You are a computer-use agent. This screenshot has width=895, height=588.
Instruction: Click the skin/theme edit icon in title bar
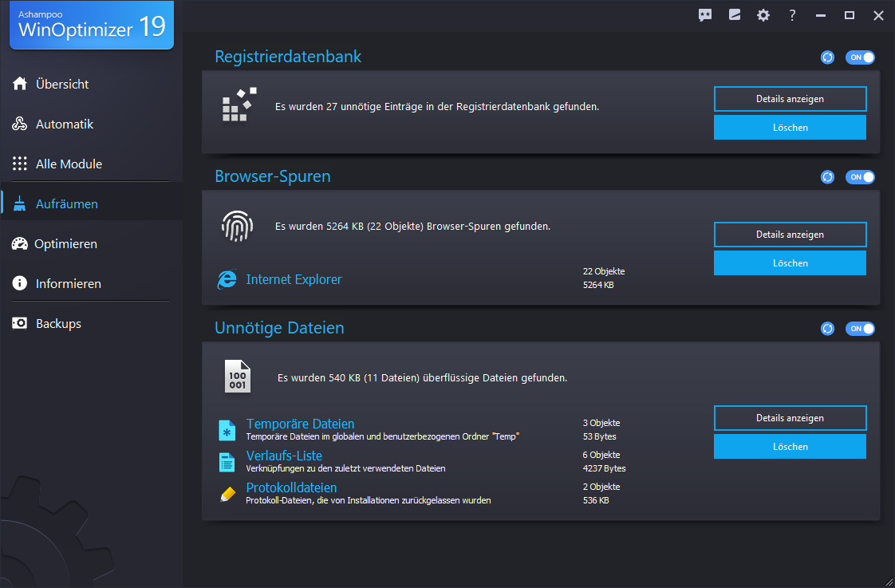pyautogui.click(x=735, y=15)
